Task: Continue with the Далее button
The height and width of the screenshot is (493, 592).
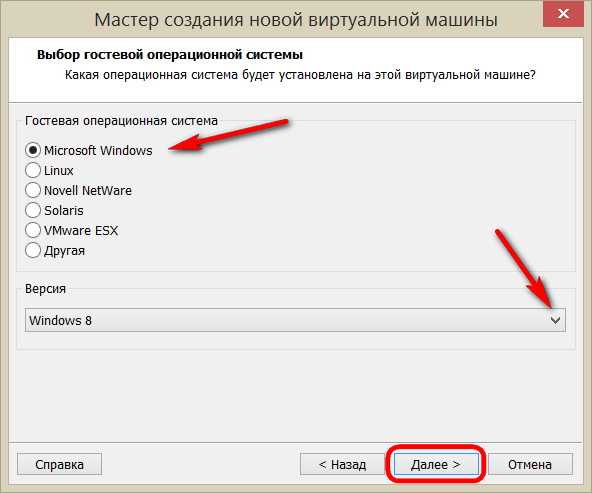Action: [436, 464]
